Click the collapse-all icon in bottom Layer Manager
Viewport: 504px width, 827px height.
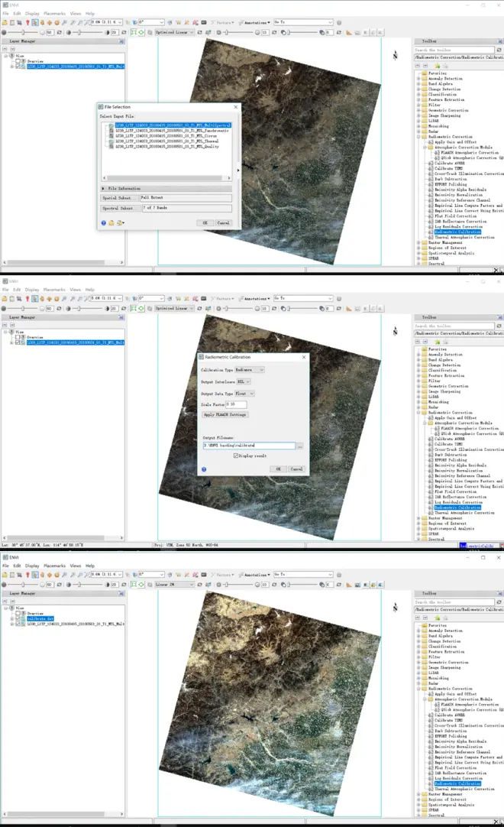[x=12, y=602]
